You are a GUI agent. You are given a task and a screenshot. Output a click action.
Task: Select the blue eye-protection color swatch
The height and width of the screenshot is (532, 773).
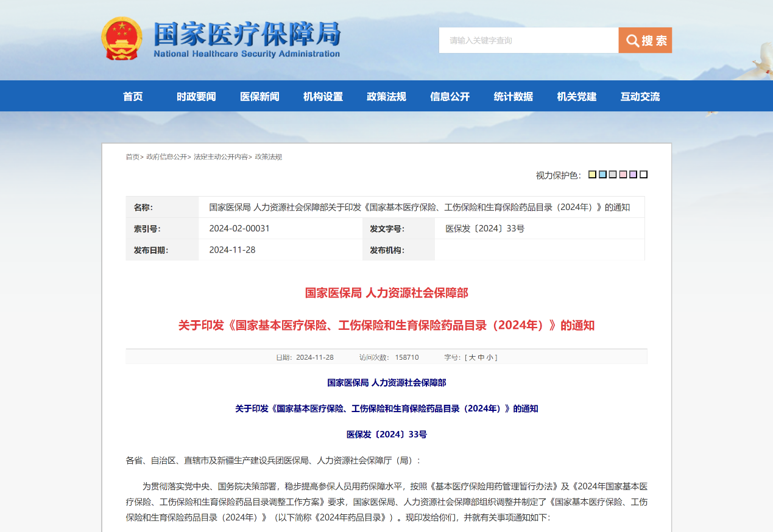tap(602, 175)
